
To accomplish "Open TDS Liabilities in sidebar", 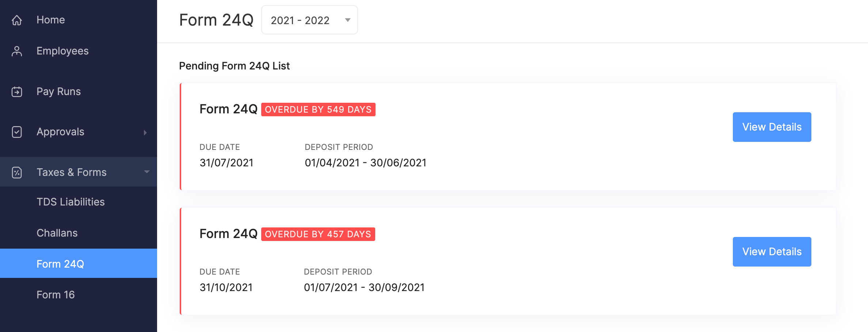I will point(71,202).
